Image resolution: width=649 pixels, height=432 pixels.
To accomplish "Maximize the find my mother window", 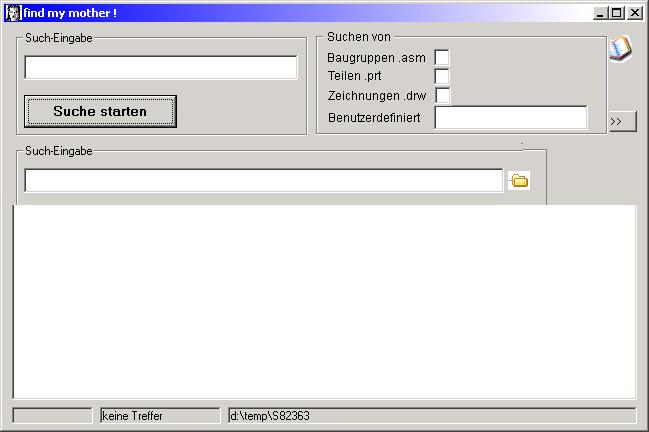I will (616, 13).
